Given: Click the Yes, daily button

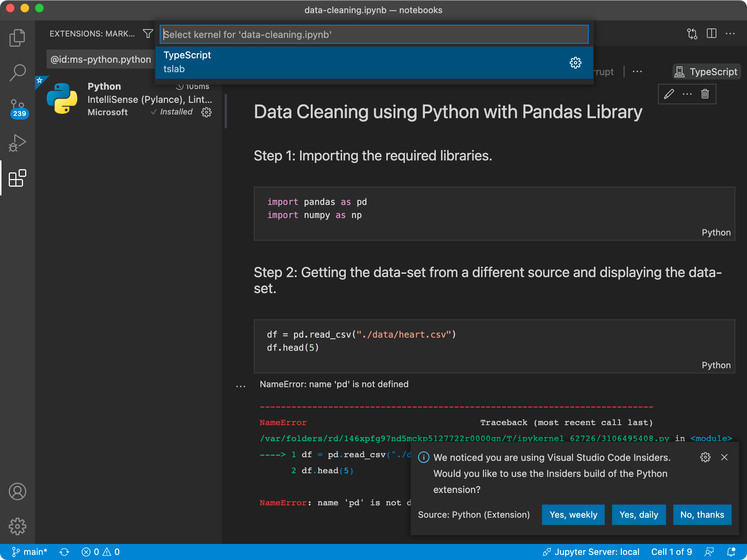Looking at the screenshot, I should 638,514.
